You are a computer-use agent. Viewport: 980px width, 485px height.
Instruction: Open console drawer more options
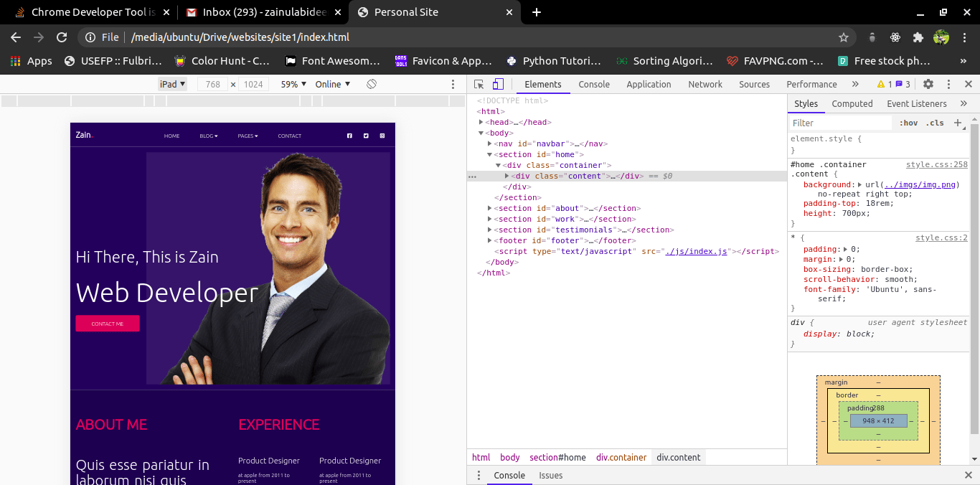click(479, 475)
